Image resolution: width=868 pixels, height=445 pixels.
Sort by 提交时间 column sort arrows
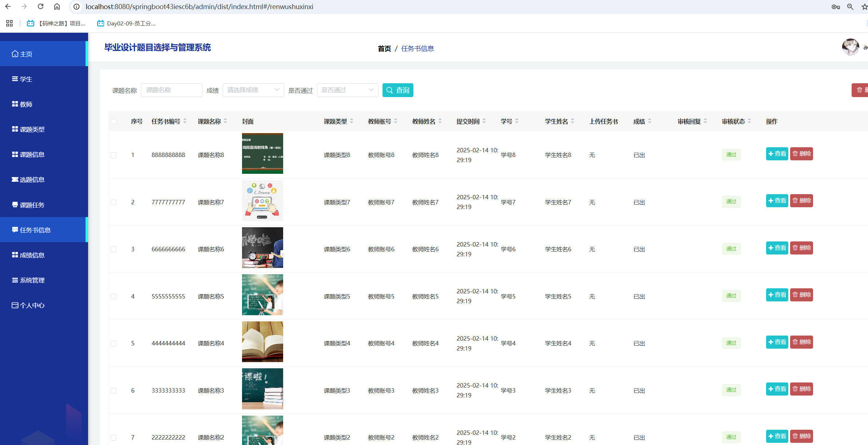click(484, 121)
